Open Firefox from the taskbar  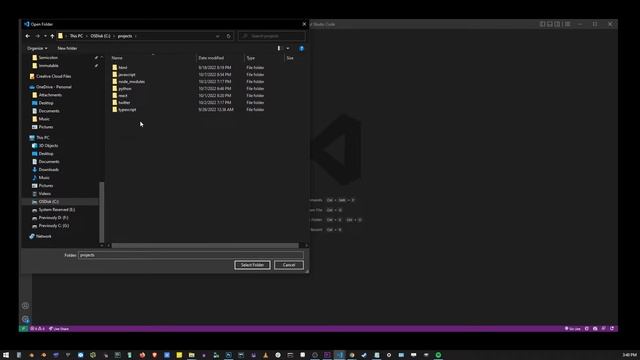pos(142,355)
